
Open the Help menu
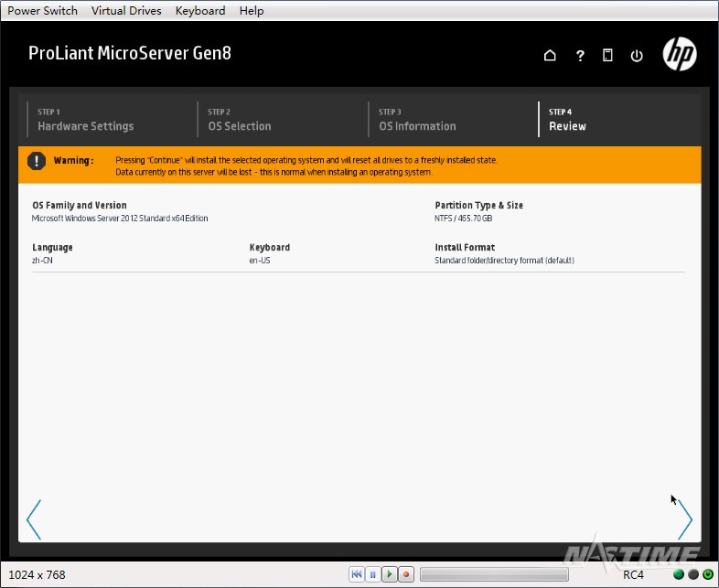pyautogui.click(x=252, y=11)
